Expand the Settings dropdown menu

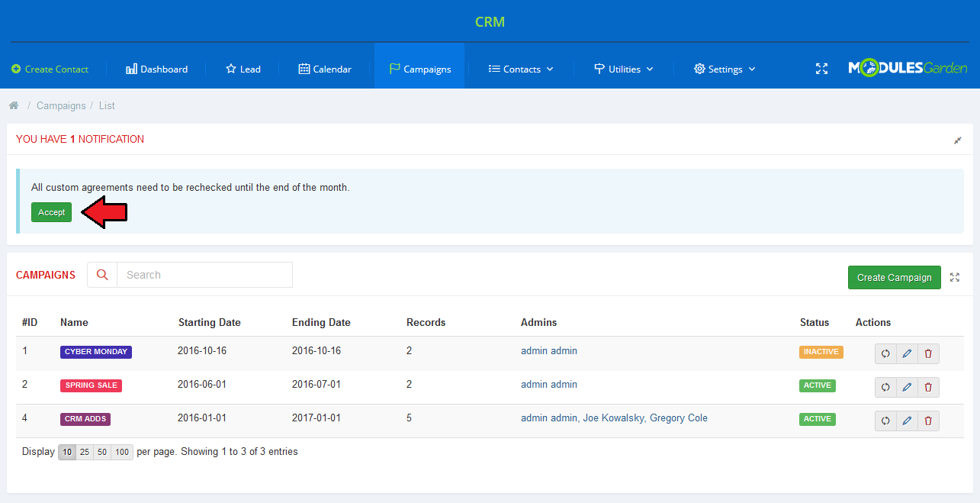725,69
